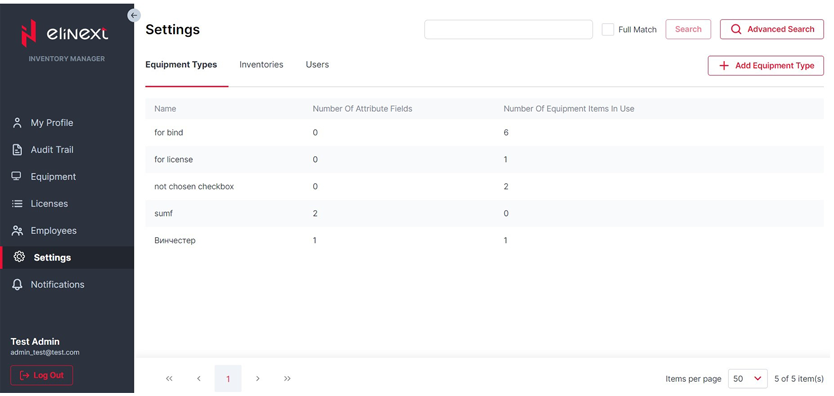Image resolution: width=834 pixels, height=396 pixels.
Task: Go to the Equipment section
Action: [x=53, y=176]
